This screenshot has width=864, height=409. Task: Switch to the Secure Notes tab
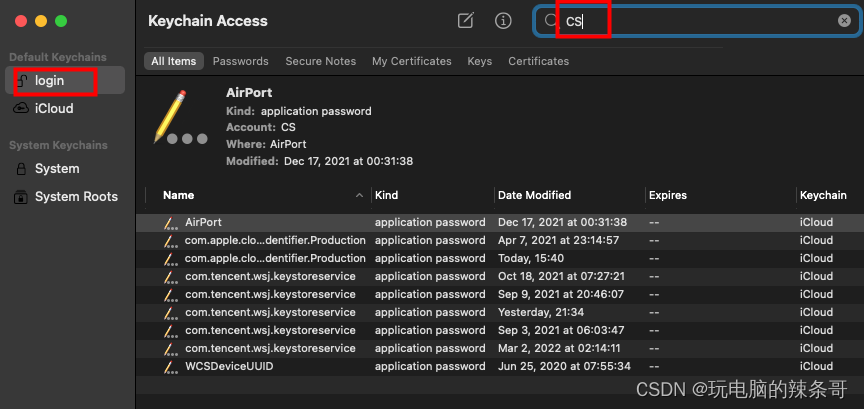point(321,61)
